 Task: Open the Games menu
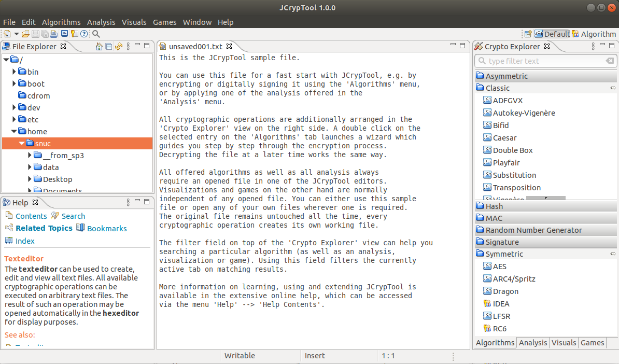[165, 22]
